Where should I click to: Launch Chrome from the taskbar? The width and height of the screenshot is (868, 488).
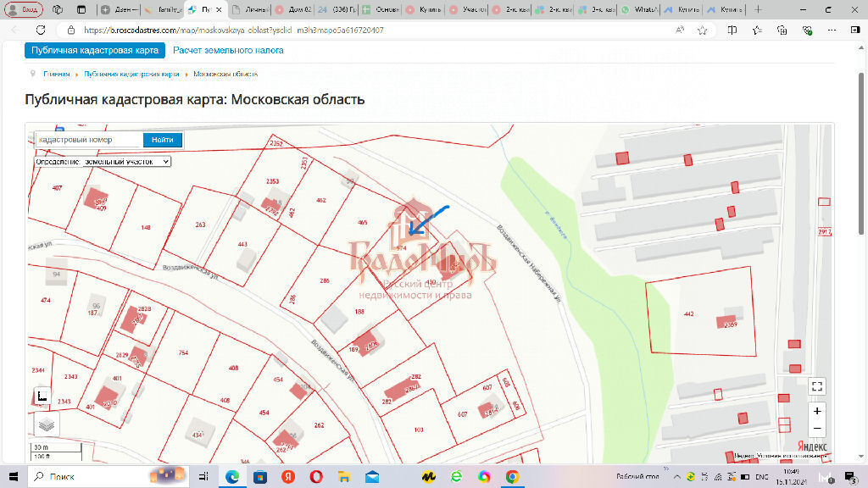511,477
